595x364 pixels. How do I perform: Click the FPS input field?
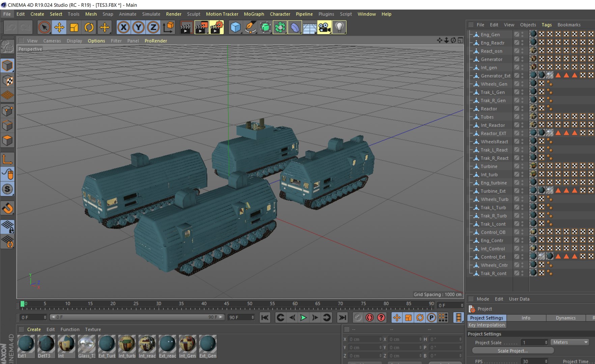pos(533,361)
